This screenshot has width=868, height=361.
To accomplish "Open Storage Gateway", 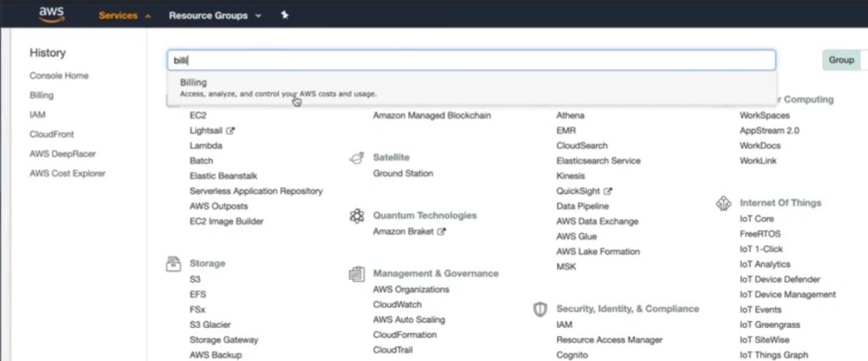I will pyautogui.click(x=224, y=340).
